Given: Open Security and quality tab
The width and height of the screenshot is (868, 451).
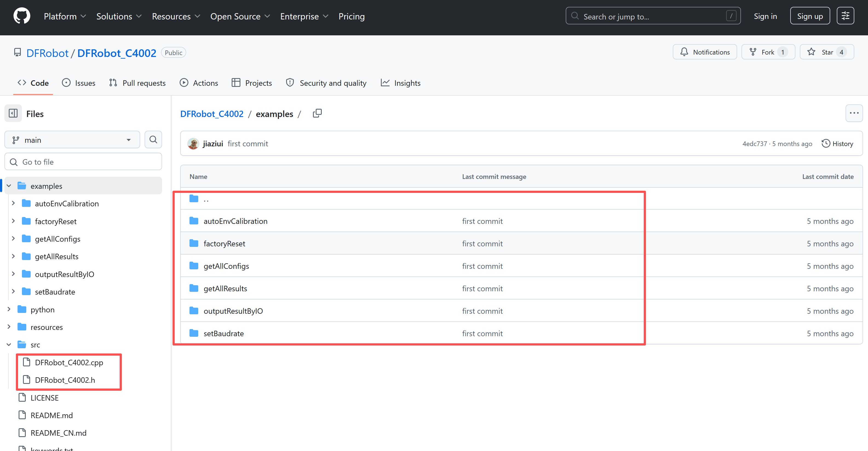Looking at the screenshot, I should 326,83.
